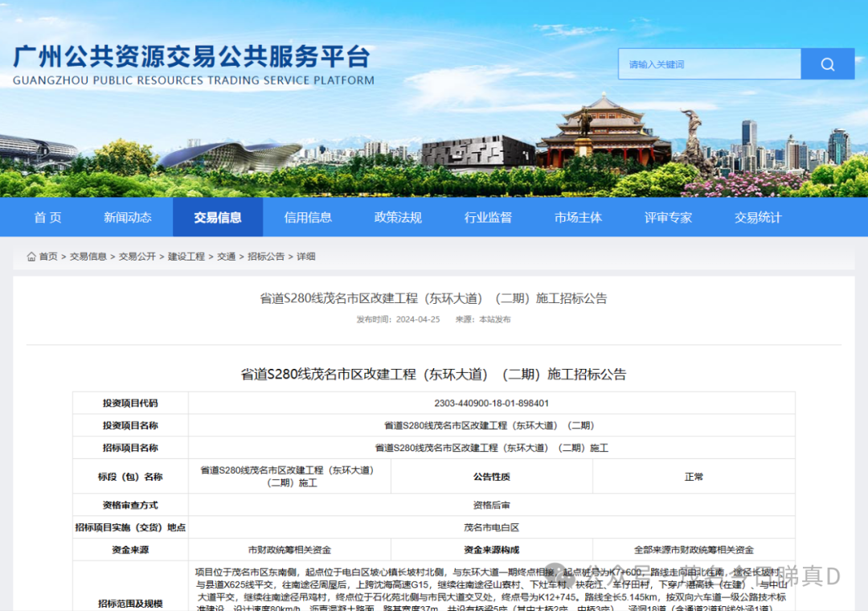
Task: Click 详细 breadcrumb text
Action: tap(306, 256)
